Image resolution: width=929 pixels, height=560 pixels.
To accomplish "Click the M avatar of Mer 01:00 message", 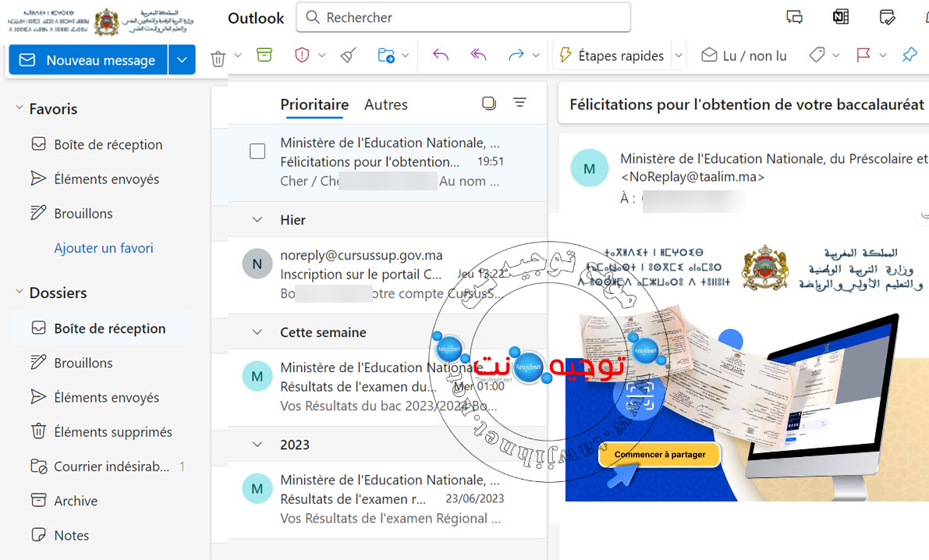I will coord(257,376).
